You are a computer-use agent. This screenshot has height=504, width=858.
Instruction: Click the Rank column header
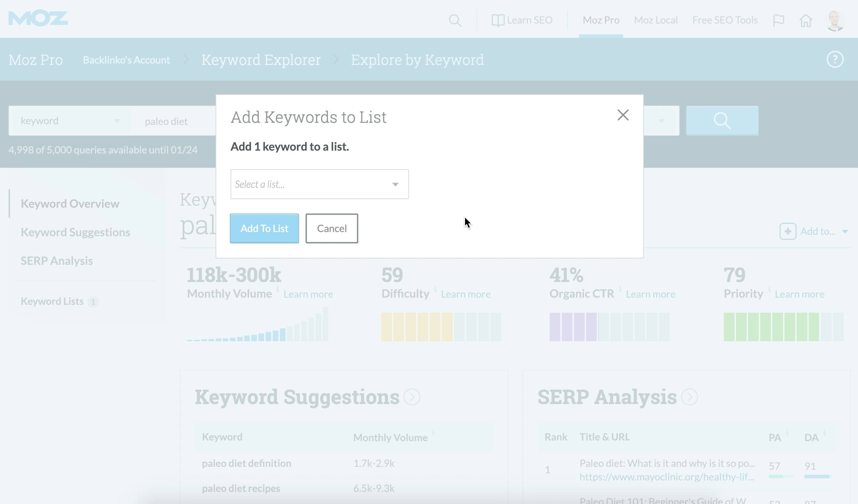pyautogui.click(x=556, y=437)
